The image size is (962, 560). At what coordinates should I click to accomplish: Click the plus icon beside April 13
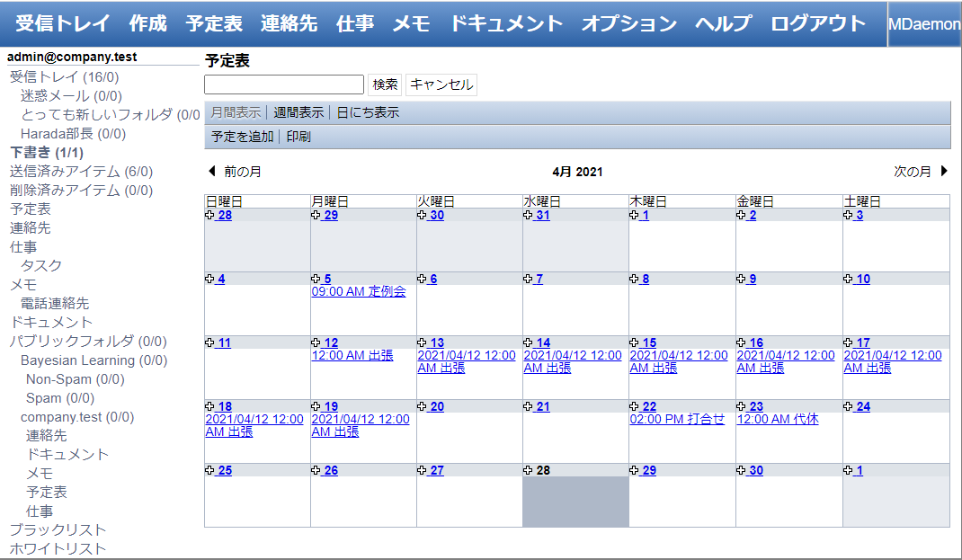pyautogui.click(x=422, y=343)
